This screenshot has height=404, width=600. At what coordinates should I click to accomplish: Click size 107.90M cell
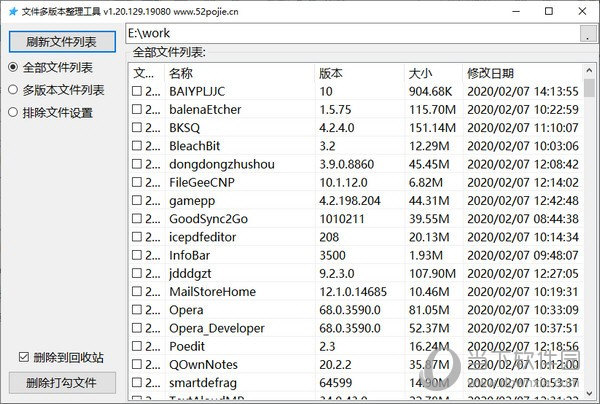[432, 273]
